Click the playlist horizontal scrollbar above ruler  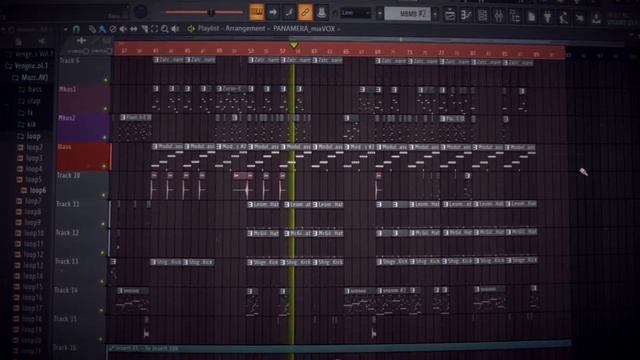tap(457, 40)
